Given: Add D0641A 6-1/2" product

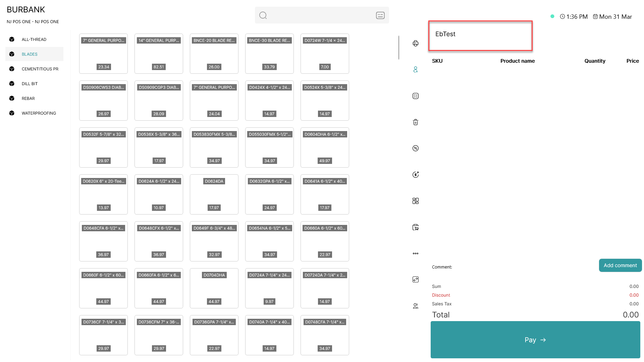Looking at the screenshot, I should [x=325, y=194].
